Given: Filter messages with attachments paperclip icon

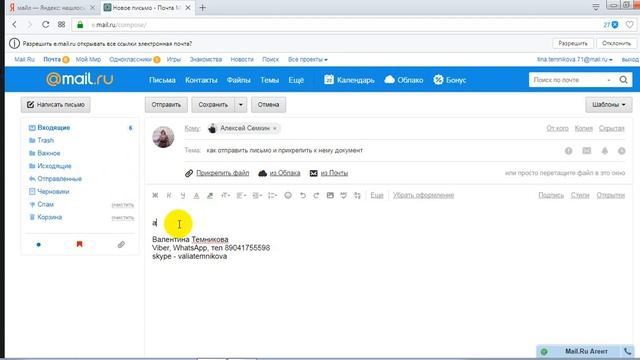Looking at the screenshot, I should (x=121, y=244).
